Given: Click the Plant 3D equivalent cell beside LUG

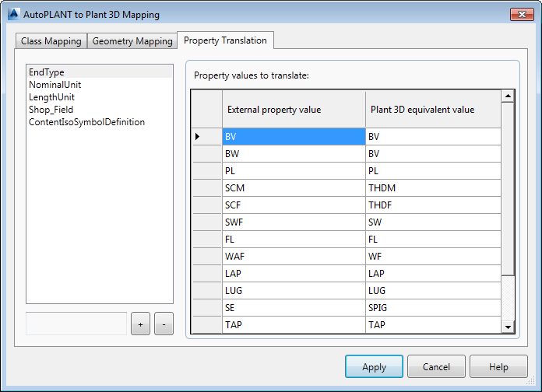Looking at the screenshot, I should tap(433, 290).
